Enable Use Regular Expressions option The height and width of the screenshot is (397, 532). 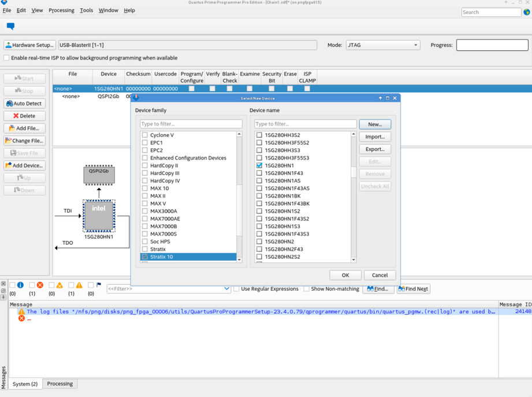point(236,289)
